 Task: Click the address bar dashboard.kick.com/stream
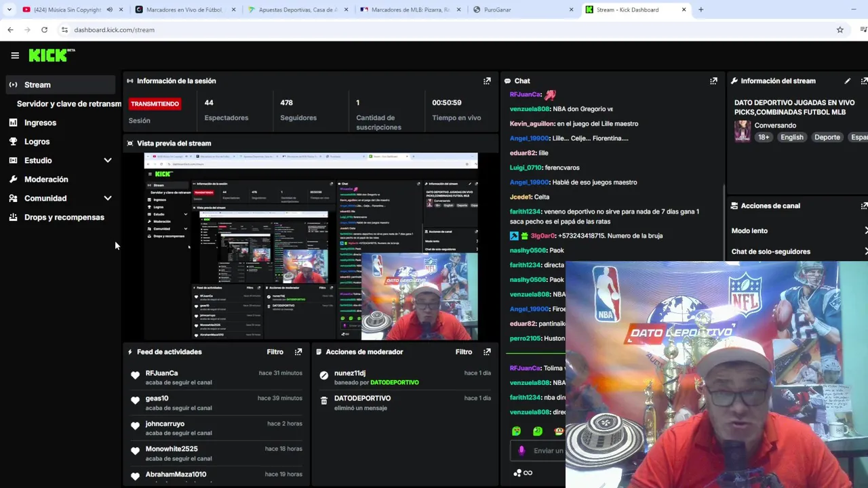click(x=114, y=30)
